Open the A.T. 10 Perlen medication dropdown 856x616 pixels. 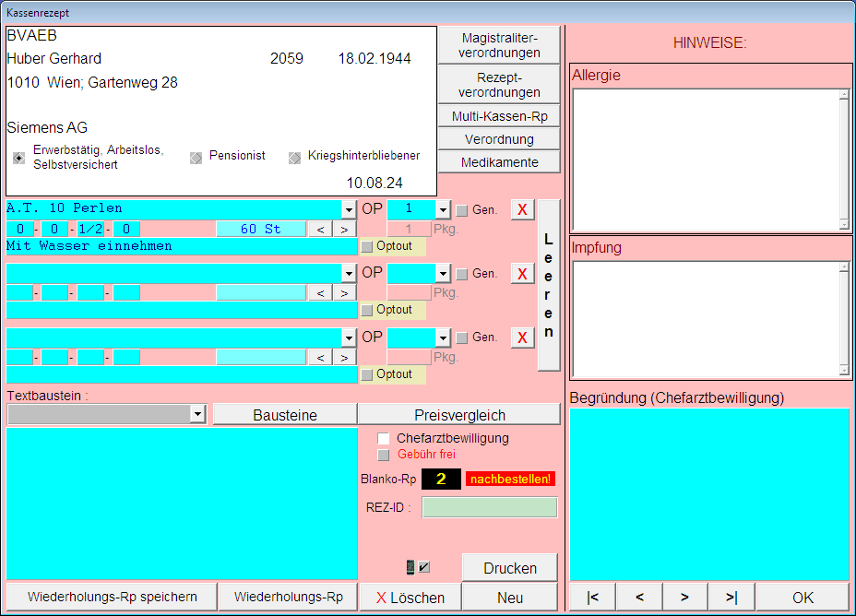tap(348, 209)
